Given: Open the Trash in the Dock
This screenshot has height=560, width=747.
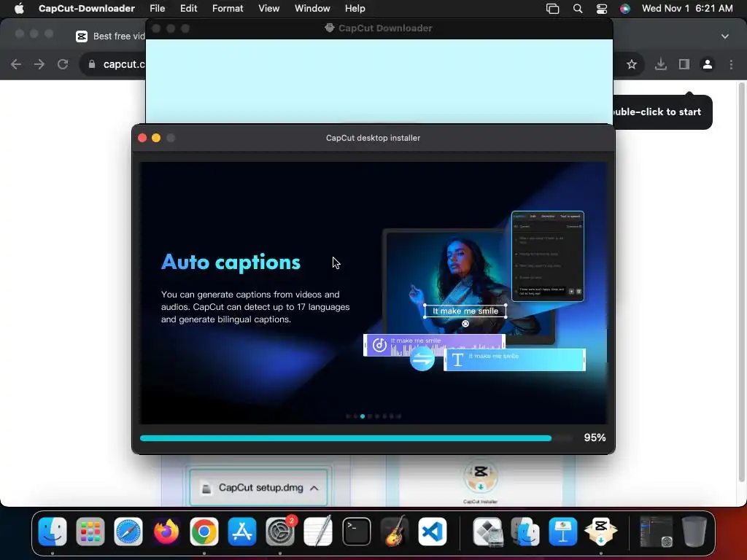Looking at the screenshot, I should click(x=694, y=532).
